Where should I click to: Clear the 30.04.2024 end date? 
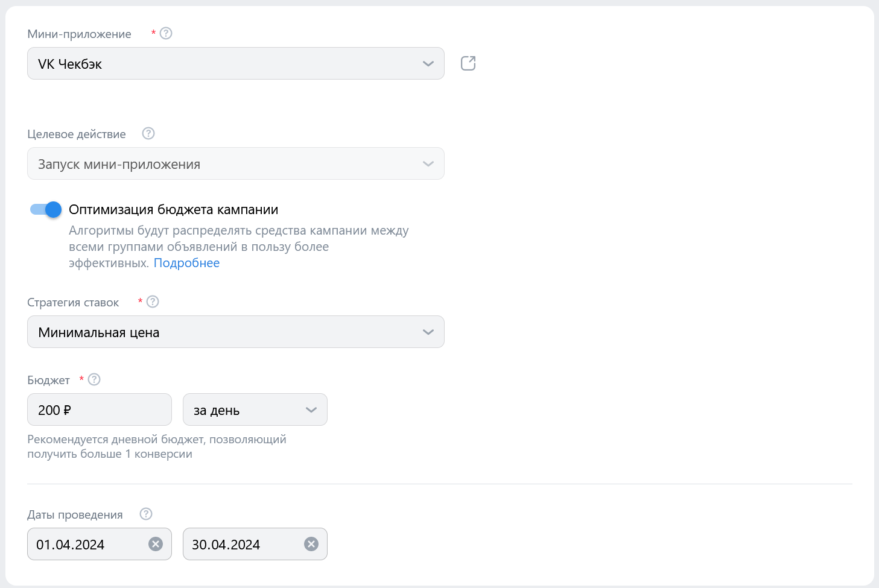coord(311,544)
